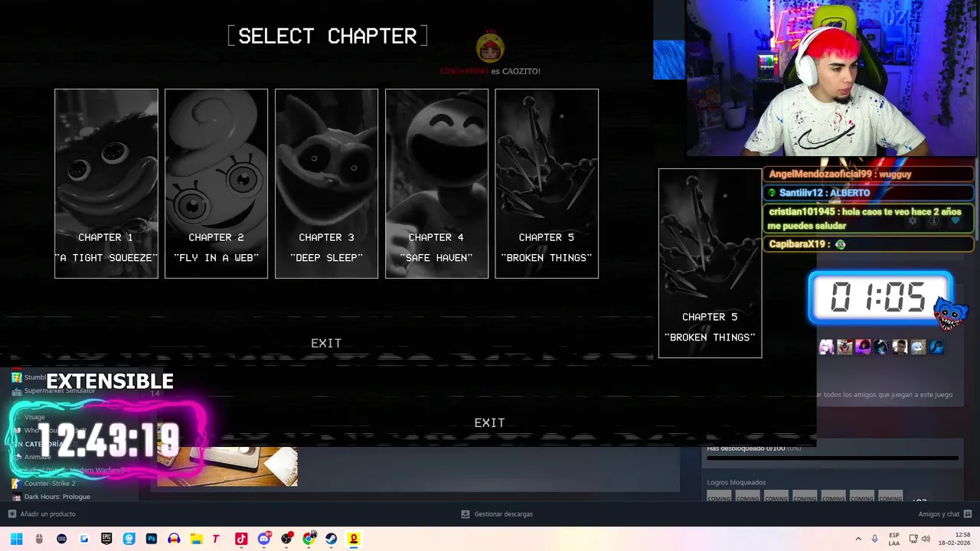Click the microphone icon in system tray
Screen dimensions: 980x551
click(x=875, y=539)
